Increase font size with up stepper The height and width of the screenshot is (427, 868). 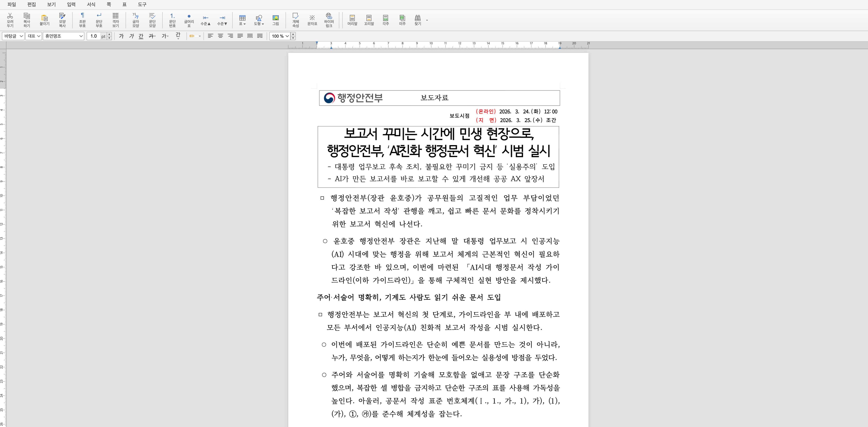tap(109, 34)
